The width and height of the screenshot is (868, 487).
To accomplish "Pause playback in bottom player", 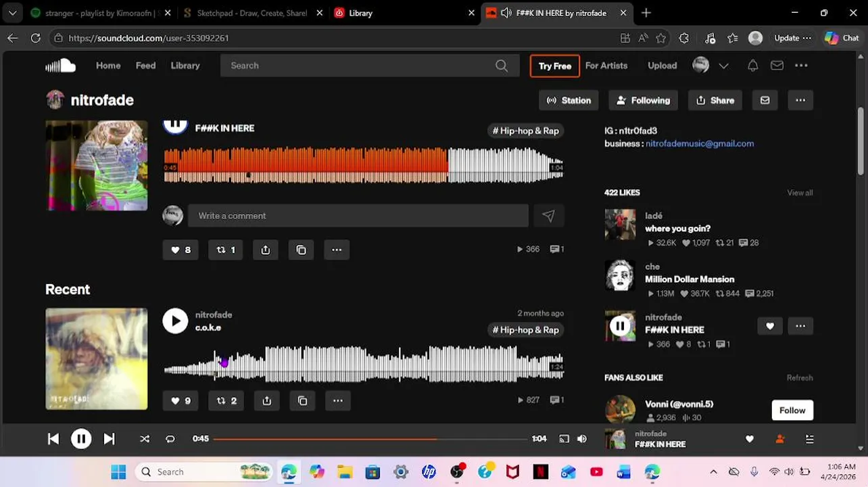I will click(81, 439).
